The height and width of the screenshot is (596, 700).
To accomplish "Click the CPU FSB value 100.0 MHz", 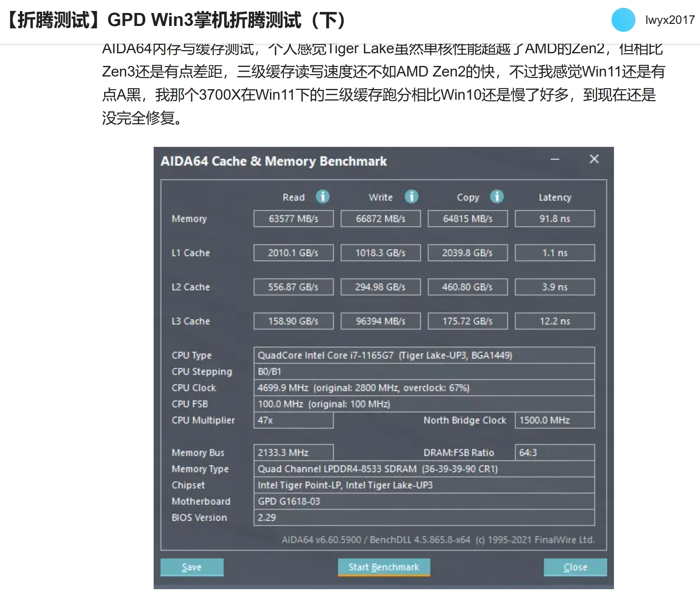I will (x=424, y=404).
